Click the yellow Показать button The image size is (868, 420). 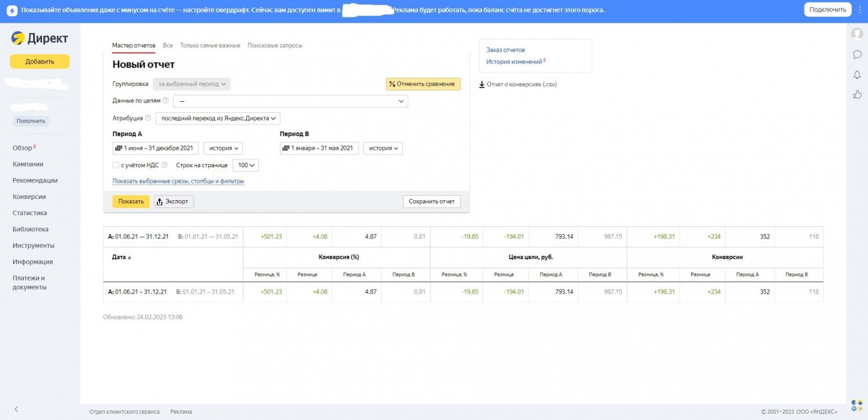(131, 202)
